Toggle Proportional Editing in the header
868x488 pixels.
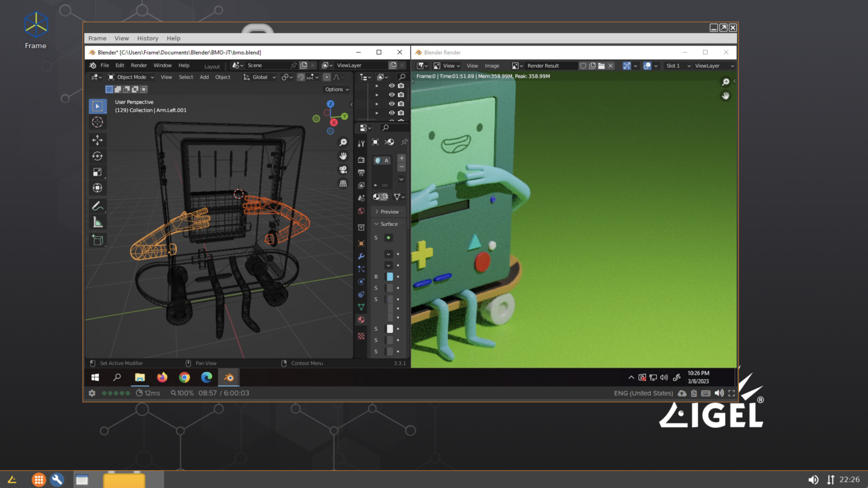pyautogui.click(x=327, y=77)
